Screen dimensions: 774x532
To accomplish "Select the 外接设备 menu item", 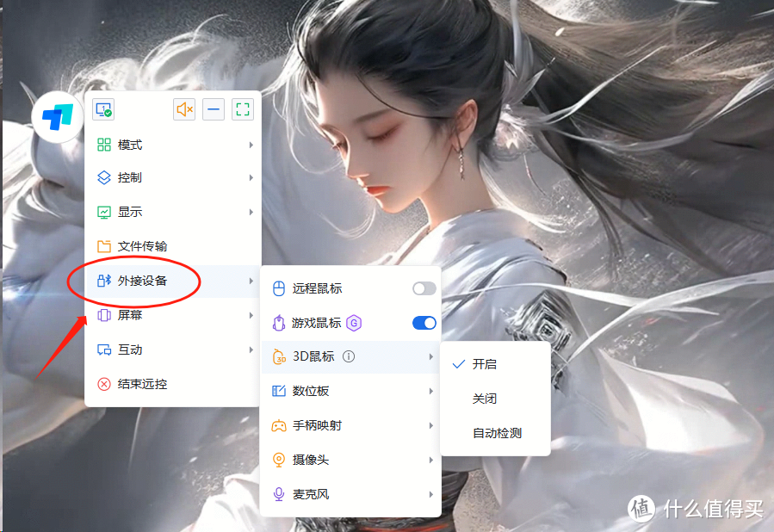I will pyautogui.click(x=173, y=281).
